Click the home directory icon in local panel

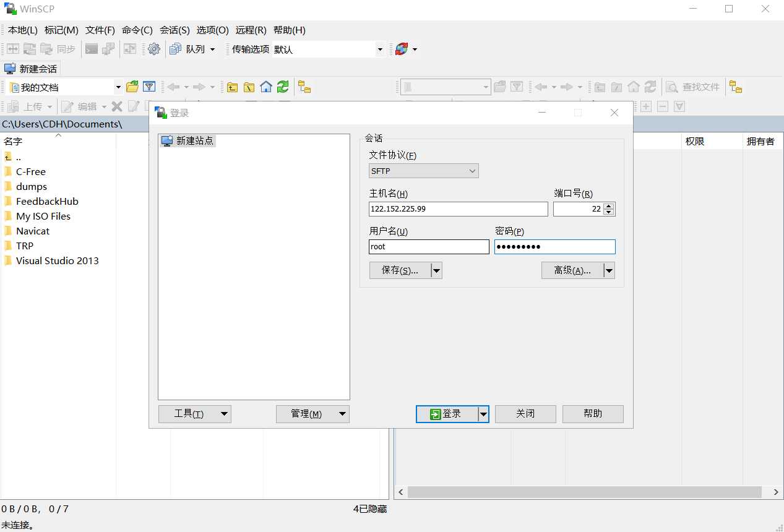tap(266, 87)
